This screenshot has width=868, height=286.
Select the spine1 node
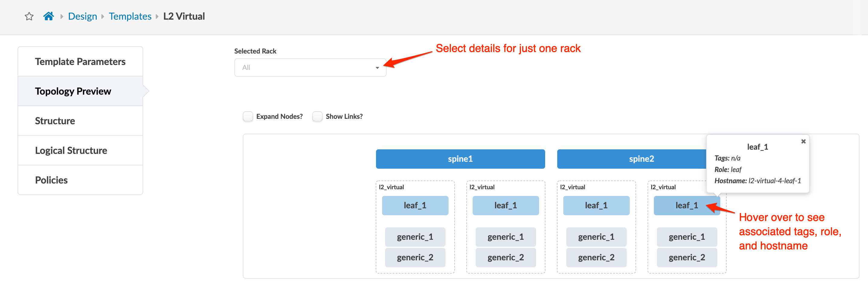click(460, 159)
